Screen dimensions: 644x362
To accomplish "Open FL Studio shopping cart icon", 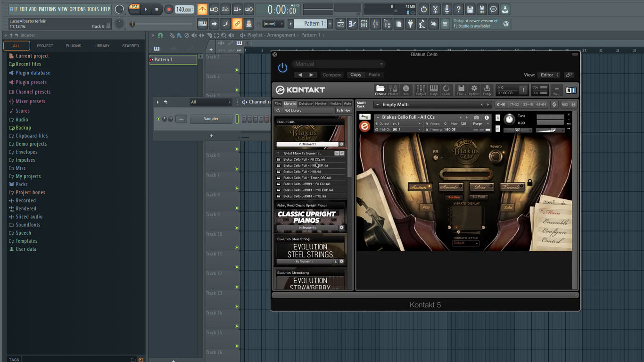I will click(x=445, y=24).
